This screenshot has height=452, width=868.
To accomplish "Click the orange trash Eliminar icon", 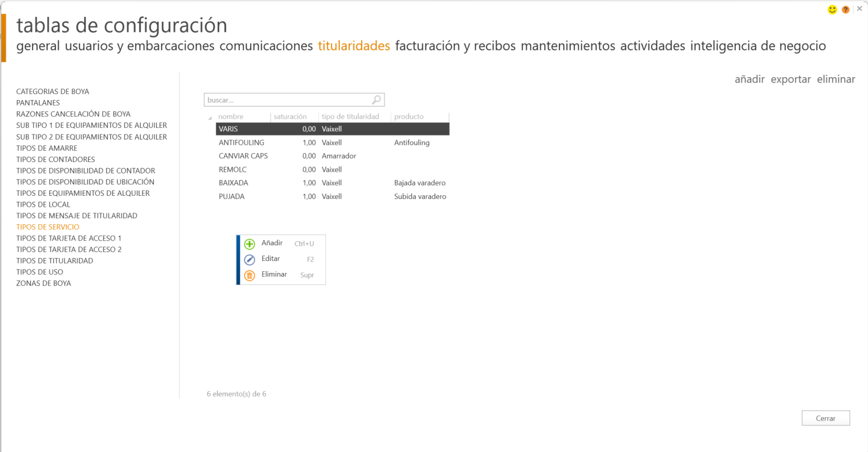I will point(250,275).
